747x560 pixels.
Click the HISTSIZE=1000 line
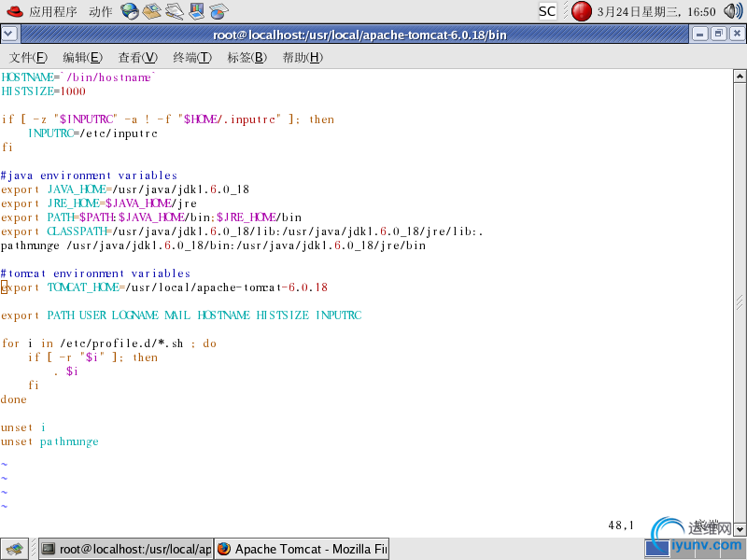tap(43, 91)
